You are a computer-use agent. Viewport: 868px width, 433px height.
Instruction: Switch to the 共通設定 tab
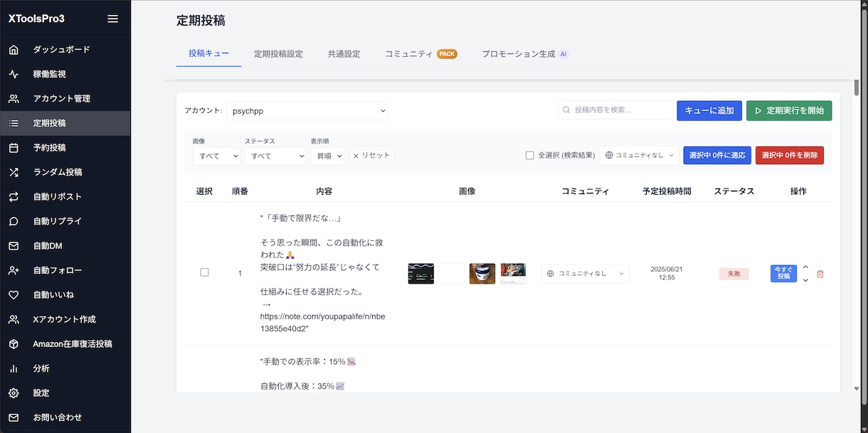pyautogui.click(x=344, y=54)
